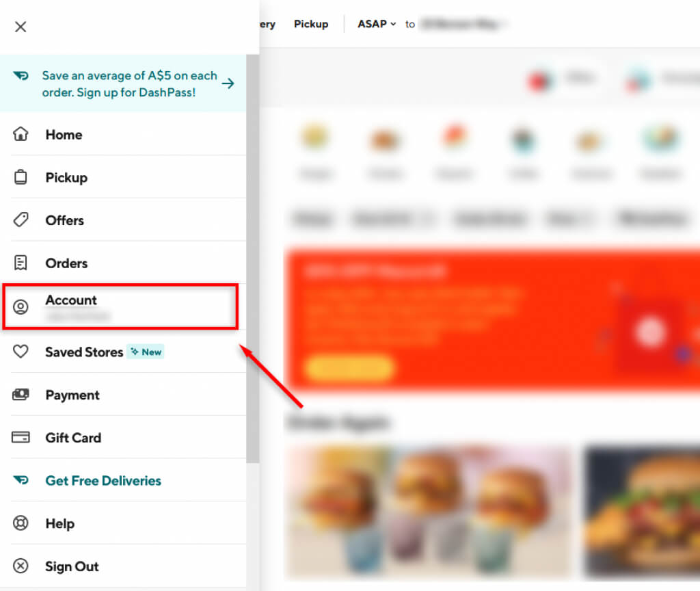Click the Pickup bag icon

pos(21,177)
